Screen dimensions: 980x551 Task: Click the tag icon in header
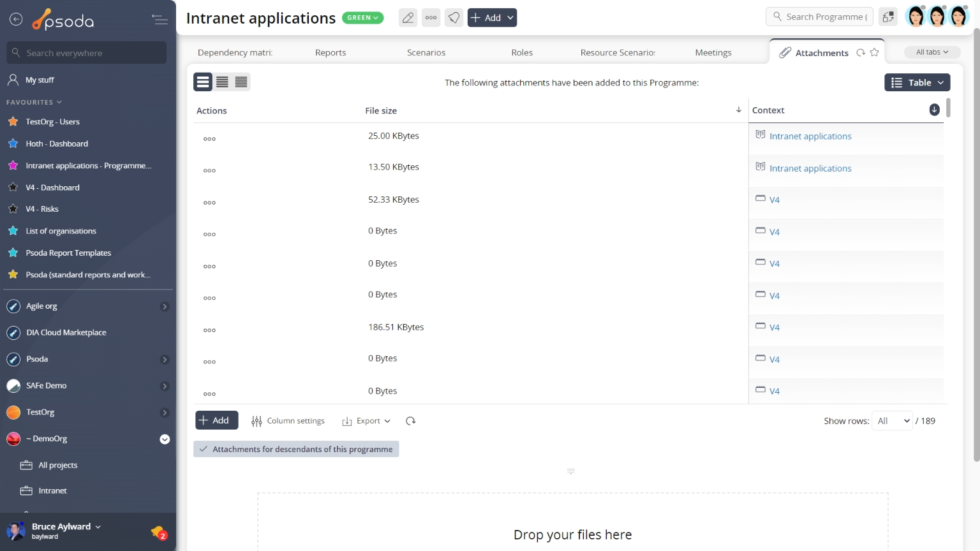click(454, 18)
